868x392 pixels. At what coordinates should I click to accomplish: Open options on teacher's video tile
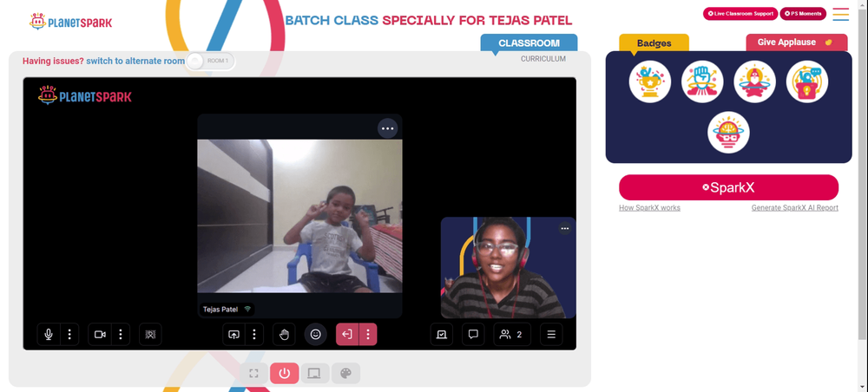click(565, 228)
